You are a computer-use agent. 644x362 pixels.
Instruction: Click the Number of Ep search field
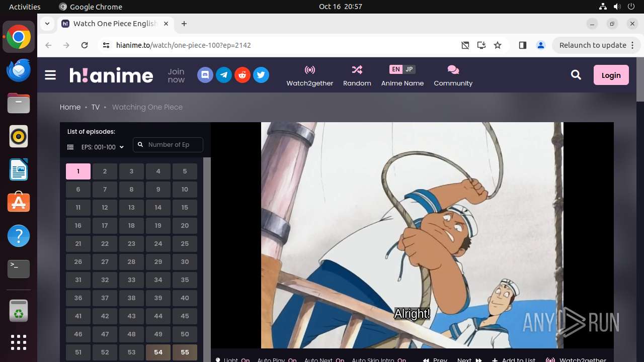(168, 145)
